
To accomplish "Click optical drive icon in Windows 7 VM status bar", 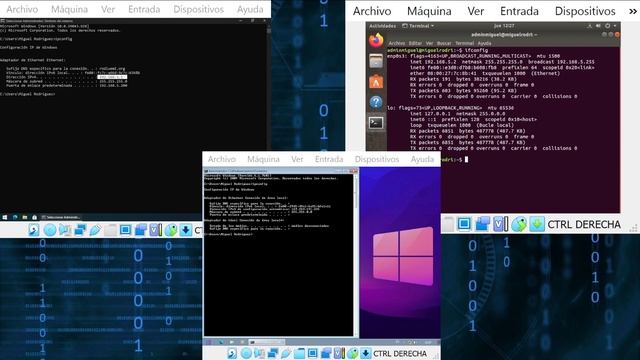I will pyautogui.click(x=246, y=353).
